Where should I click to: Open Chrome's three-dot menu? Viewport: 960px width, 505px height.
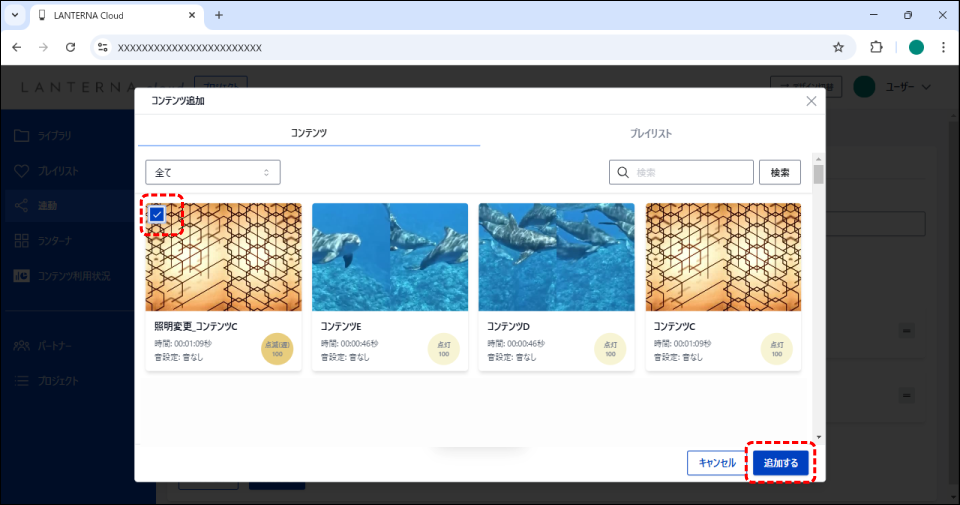click(943, 47)
